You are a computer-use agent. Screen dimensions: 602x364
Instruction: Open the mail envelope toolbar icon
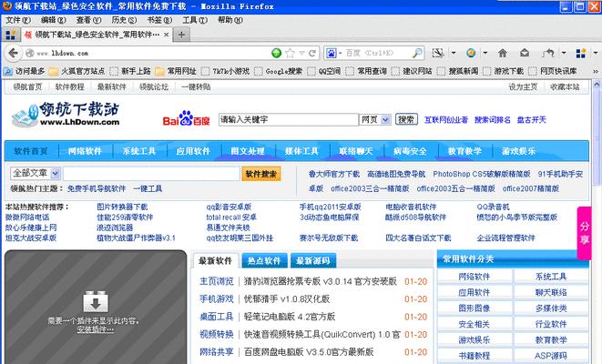525,53
